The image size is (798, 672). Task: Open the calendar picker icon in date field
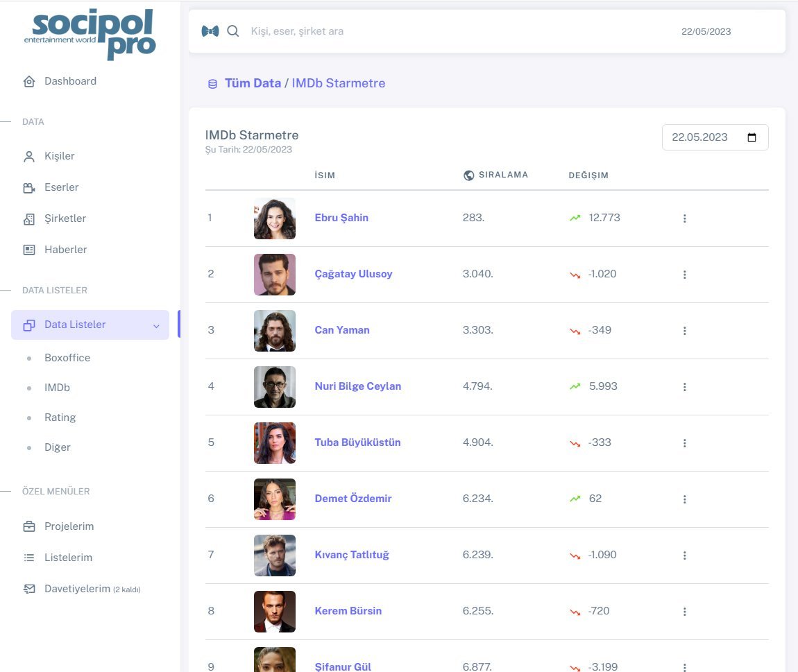(x=752, y=137)
